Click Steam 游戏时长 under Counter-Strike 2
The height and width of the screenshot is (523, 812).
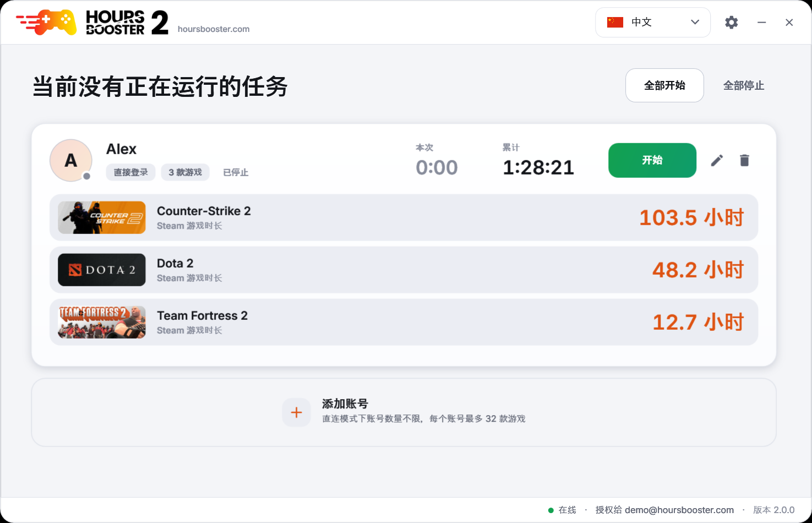189,226
